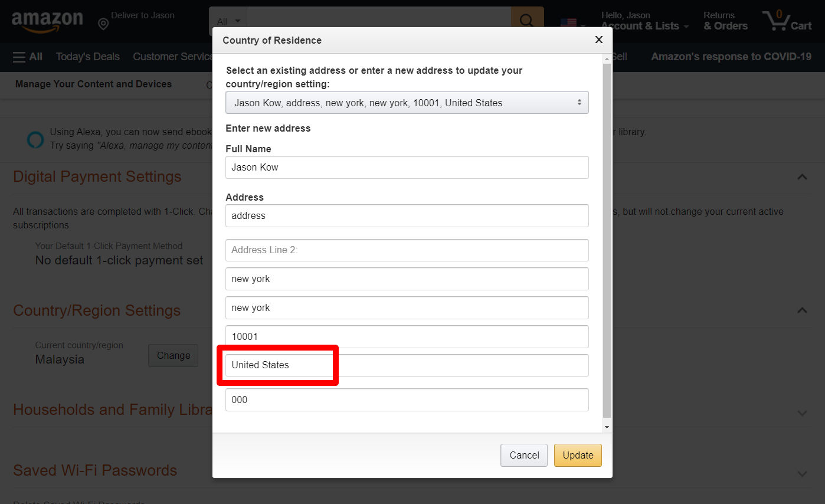Screen dimensions: 825x504
Task: Click the Address Line 2 field
Action: coord(407,250)
